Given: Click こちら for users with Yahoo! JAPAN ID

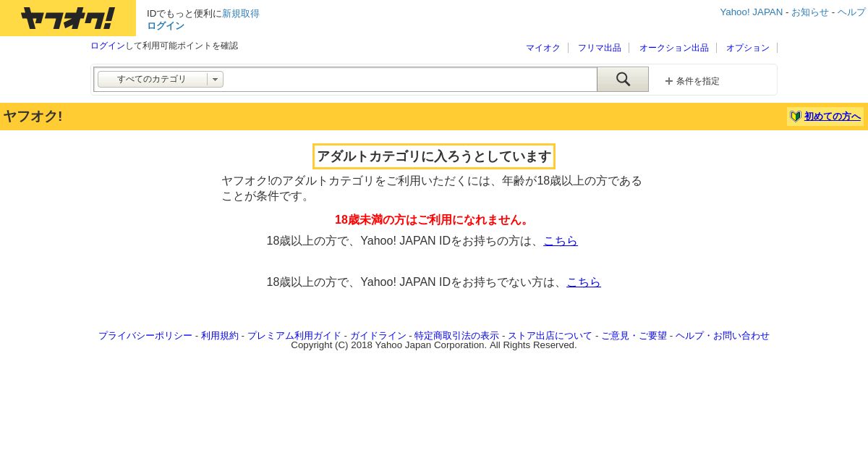Looking at the screenshot, I should coord(561,241).
